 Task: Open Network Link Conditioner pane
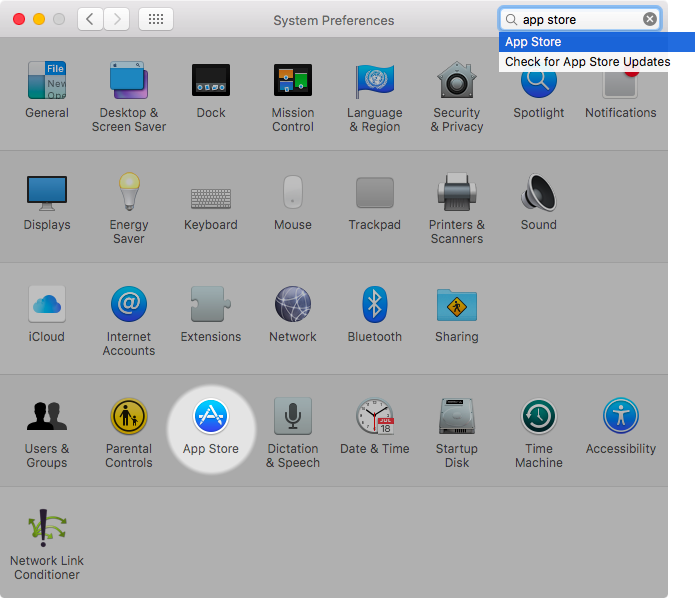click(x=47, y=545)
